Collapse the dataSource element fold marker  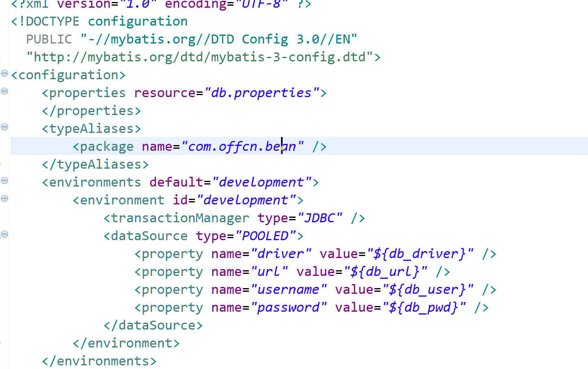click(4, 234)
